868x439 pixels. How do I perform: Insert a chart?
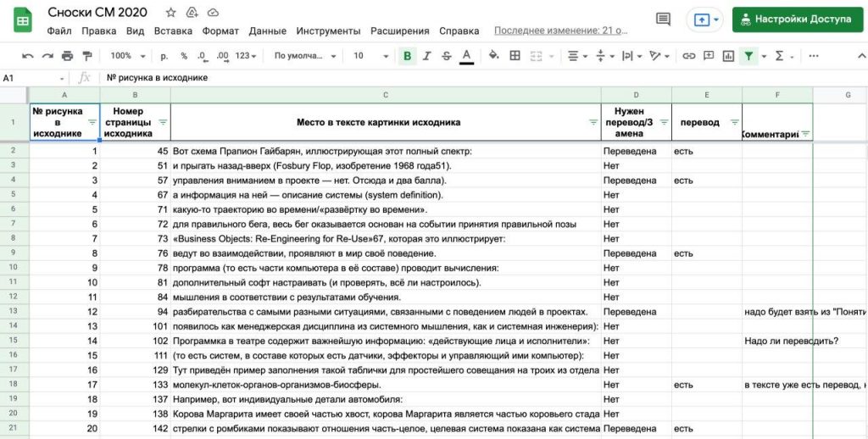(728, 56)
